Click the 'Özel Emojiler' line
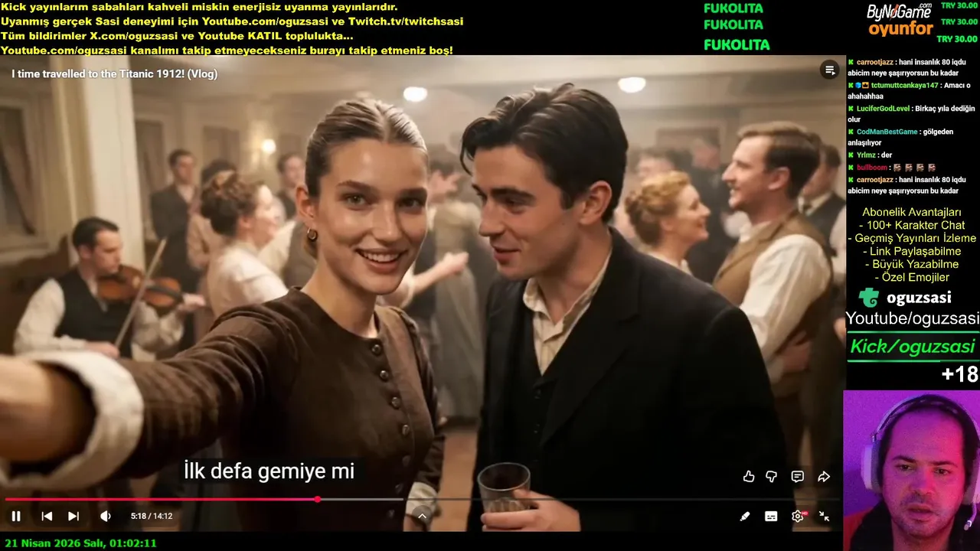Viewport: 980px width, 551px height. click(x=912, y=277)
